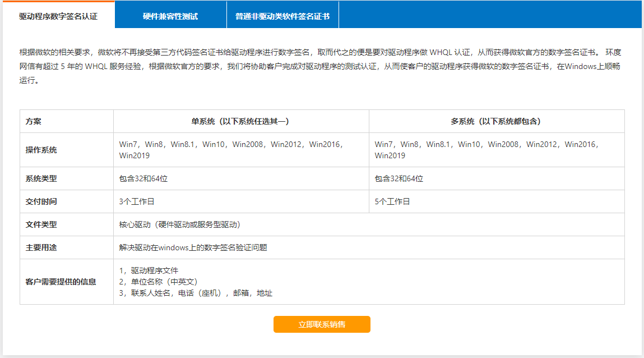
Task: Click the line 3，联系人姓名，电话
Action: (x=196, y=293)
